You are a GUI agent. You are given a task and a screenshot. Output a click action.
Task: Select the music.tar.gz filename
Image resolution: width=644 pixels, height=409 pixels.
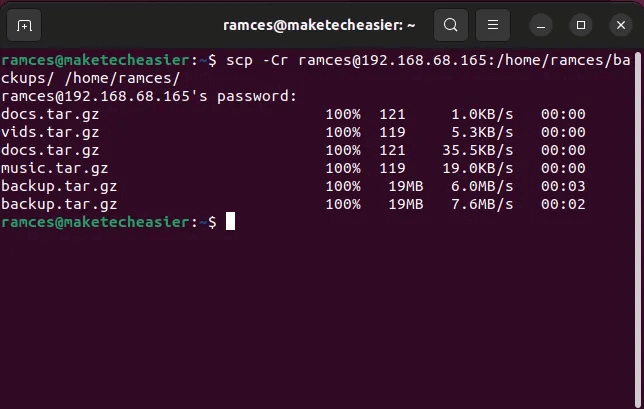tap(55, 168)
